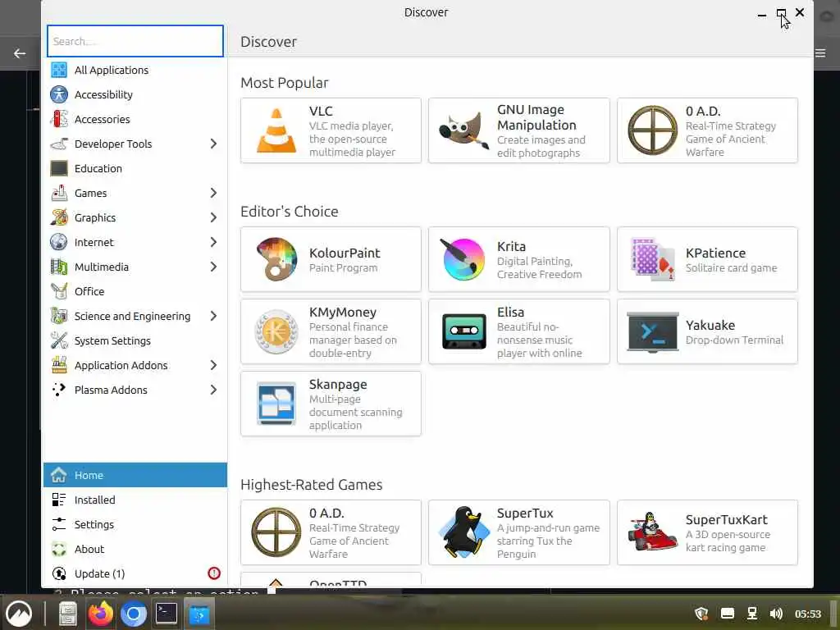This screenshot has height=630, width=840.
Task: Expand the Plasma Addons arrow
Action: (x=213, y=390)
